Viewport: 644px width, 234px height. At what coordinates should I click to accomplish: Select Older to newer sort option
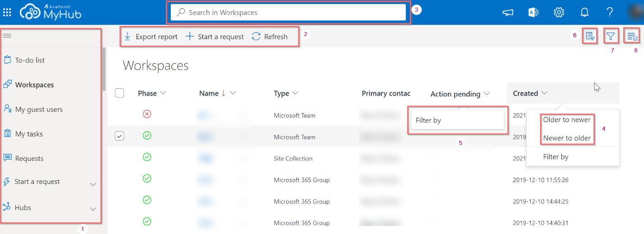click(x=566, y=120)
